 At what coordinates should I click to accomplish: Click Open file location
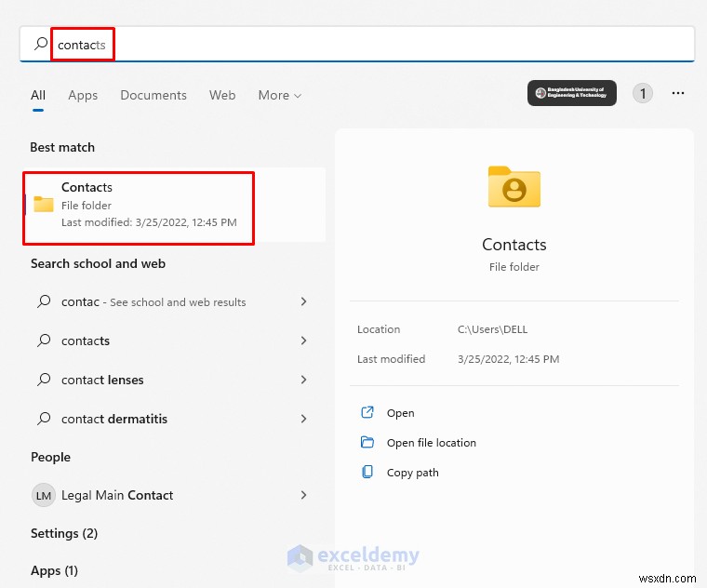[431, 443]
